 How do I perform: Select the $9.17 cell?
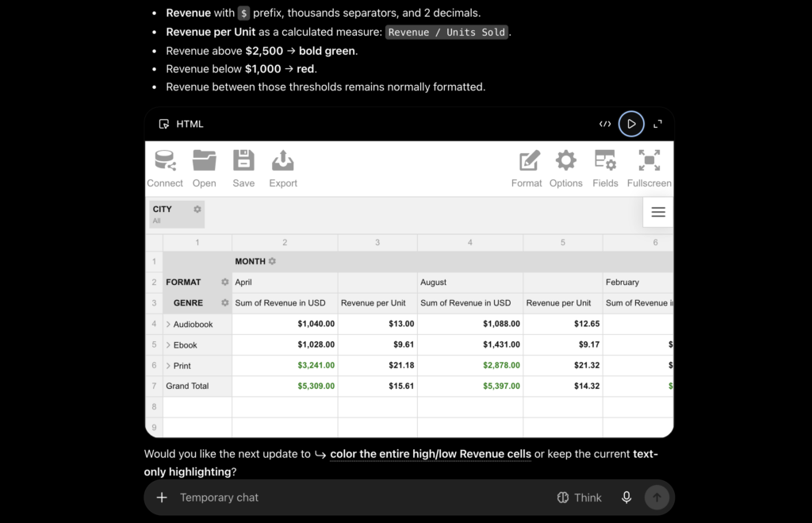tap(563, 344)
